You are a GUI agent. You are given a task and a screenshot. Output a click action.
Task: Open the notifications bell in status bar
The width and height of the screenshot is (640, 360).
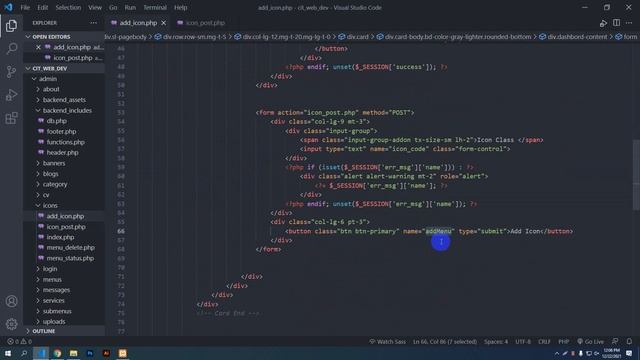pyautogui.click(x=629, y=341)
